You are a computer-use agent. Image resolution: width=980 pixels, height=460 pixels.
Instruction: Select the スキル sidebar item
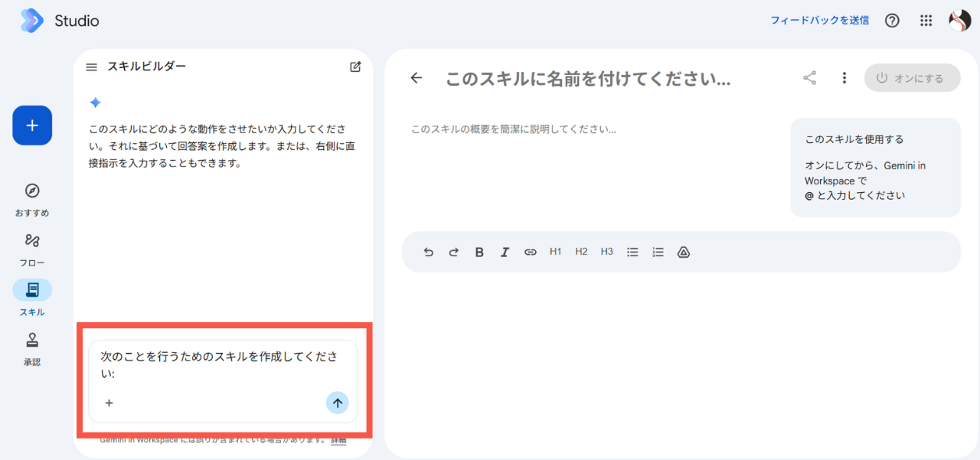click(32, 299)
